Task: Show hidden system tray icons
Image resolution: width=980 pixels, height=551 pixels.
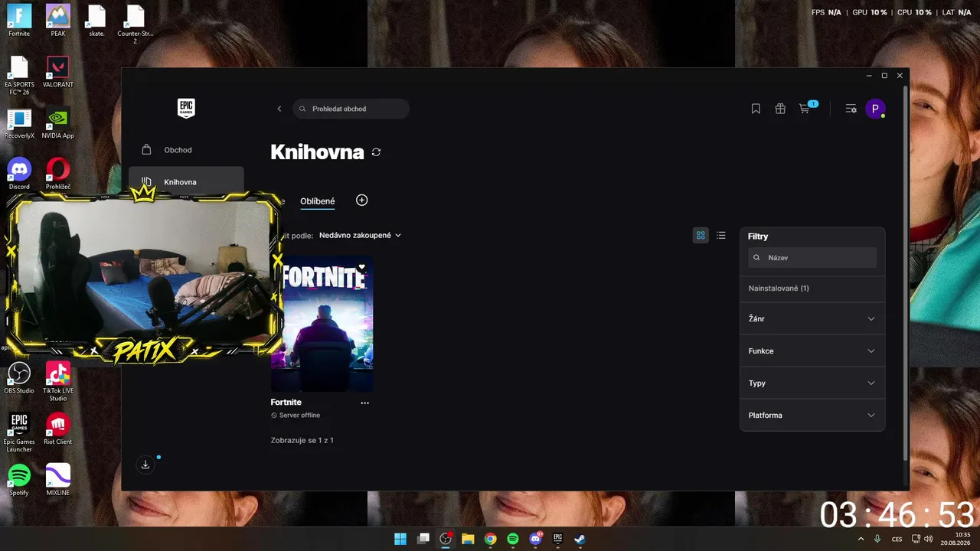Action: [861, 539]
